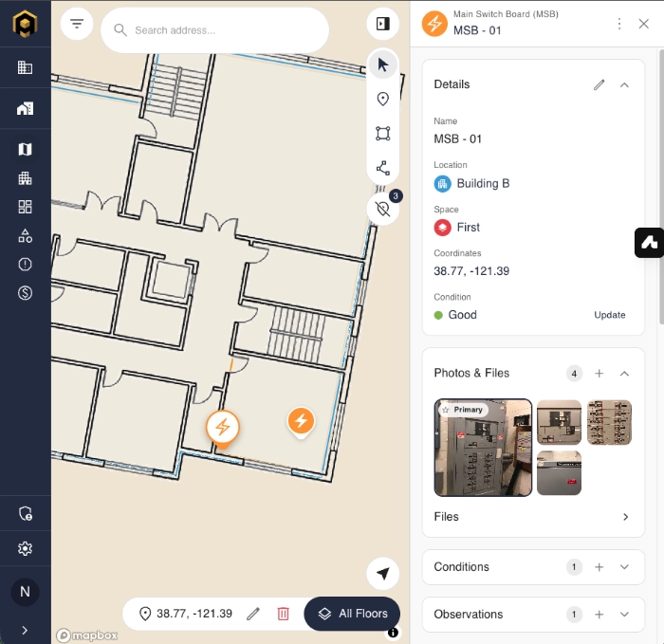This screenshot has width=664, height=644.
Task: Edit coordinates with bottom pencil icon
Action: (x=253, y=614)
